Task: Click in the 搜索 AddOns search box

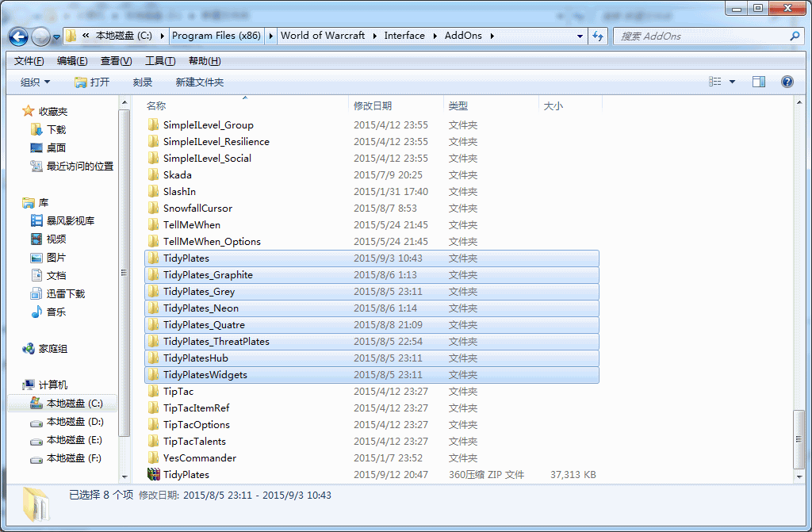Action: [x=702, y=36]
